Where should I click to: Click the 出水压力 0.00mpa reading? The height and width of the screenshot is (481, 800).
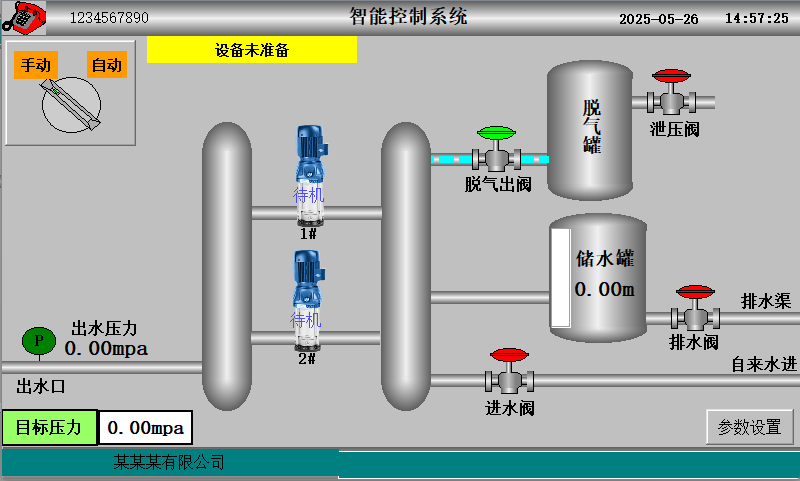pos(106,349)
